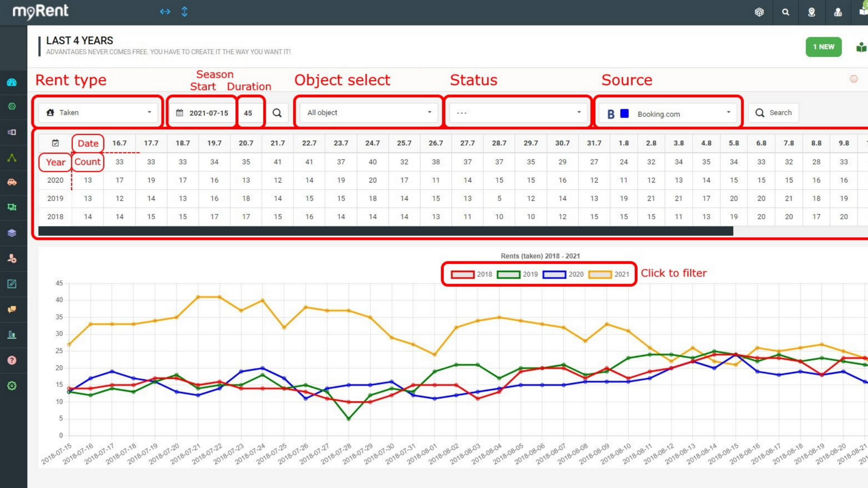Open the bar chart statistics sidebar icon
This screenshot has height=488, width=868.
click(12, 335)
